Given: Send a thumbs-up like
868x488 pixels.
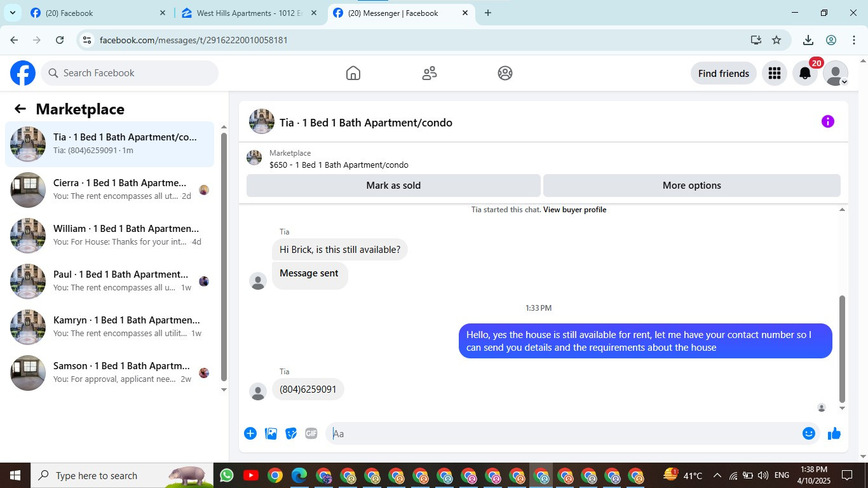Looking at the screenshot, I should 834,433.
